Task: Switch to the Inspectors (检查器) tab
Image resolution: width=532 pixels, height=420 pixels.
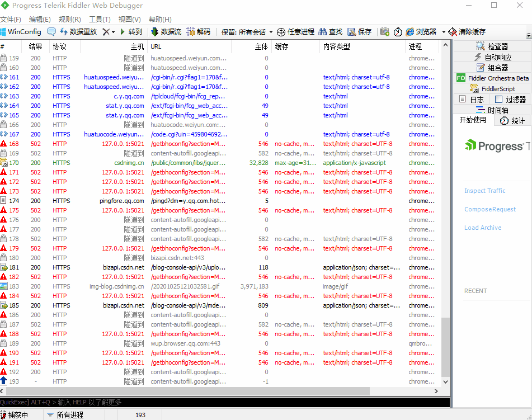Action: coord(492,46)
